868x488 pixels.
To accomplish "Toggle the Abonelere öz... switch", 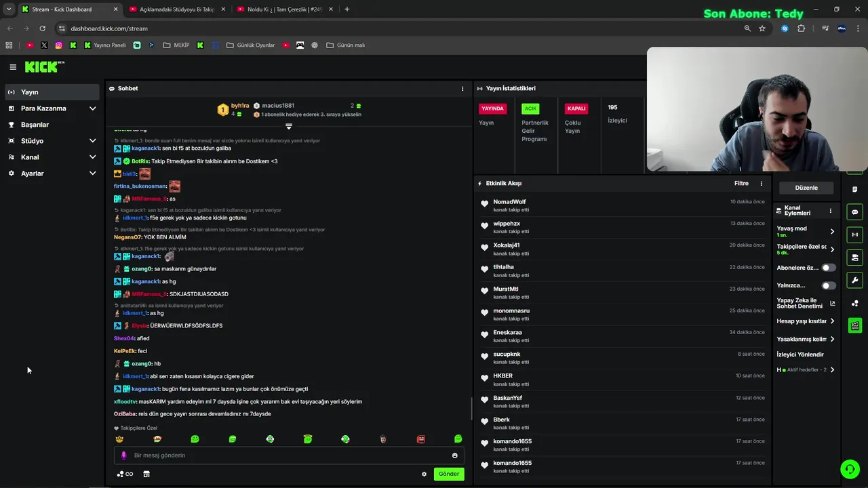I will pyautogui.click(x=829, y=268).
